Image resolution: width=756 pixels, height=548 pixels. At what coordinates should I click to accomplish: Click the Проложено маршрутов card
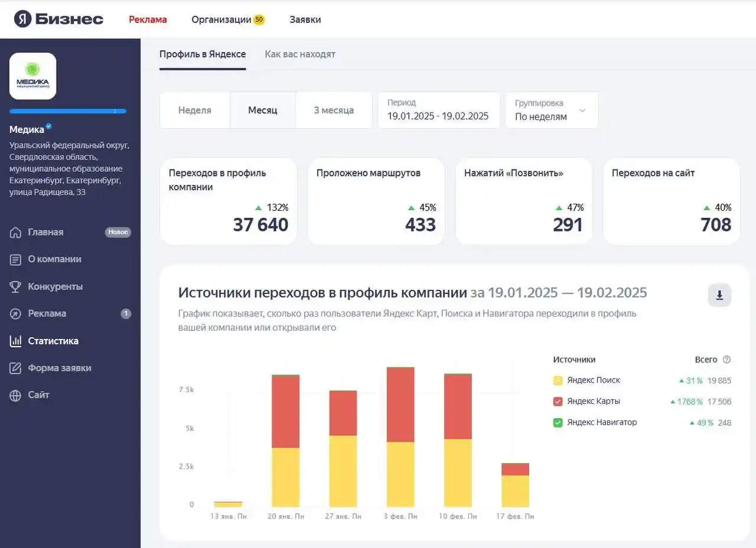pos(376,201)
